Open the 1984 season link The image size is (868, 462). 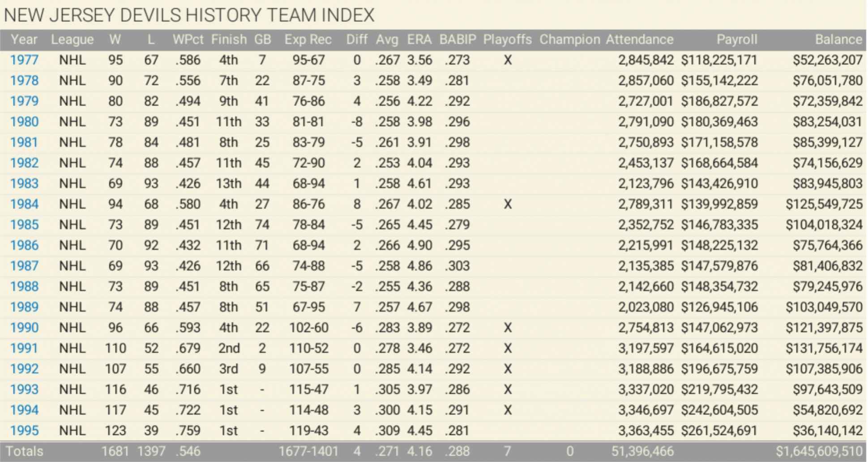pyautogui.click(x=24, y=204)
